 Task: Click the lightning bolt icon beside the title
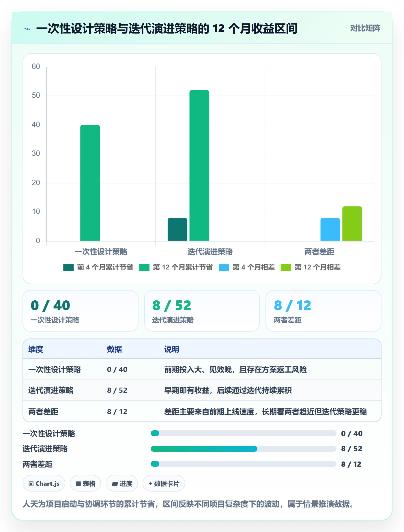27,29
